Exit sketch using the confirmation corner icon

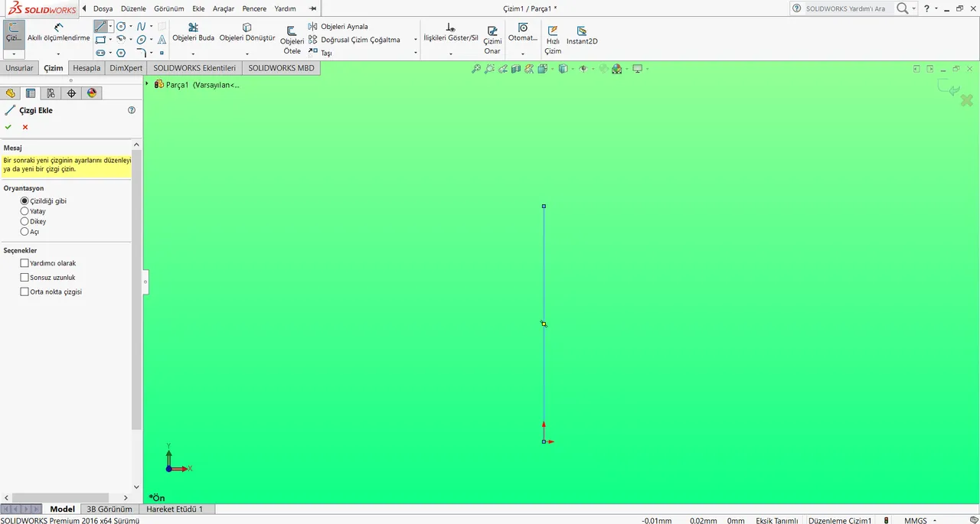tap(950, 89)
